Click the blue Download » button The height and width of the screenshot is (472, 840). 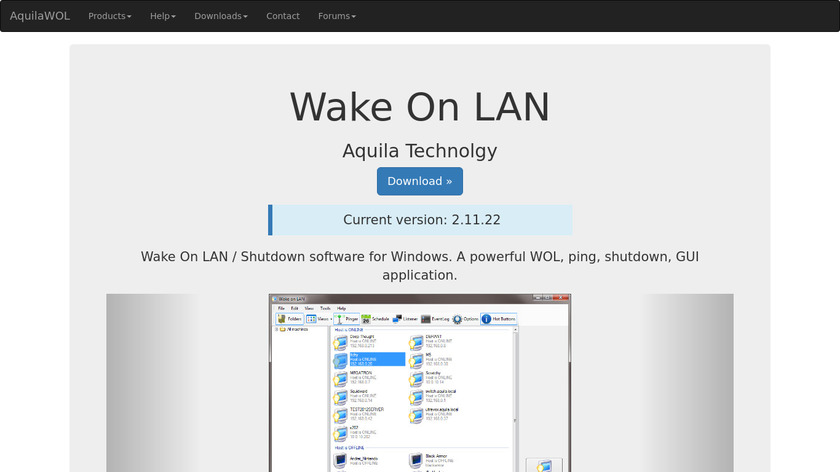[420, 181]
